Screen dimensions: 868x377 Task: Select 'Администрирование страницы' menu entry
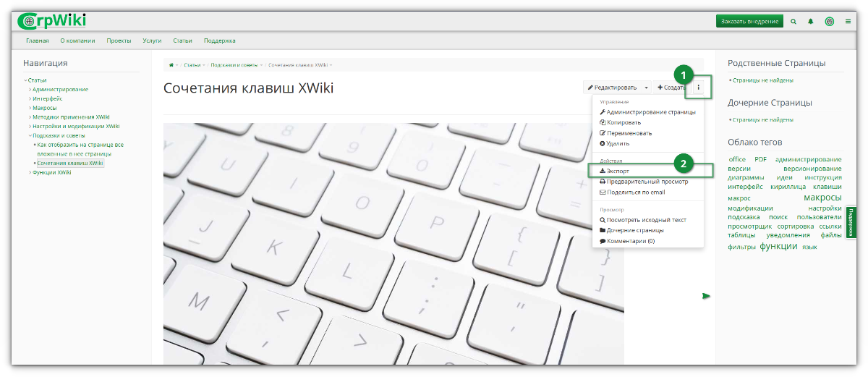pyautogui.click(x=647, y=112)
